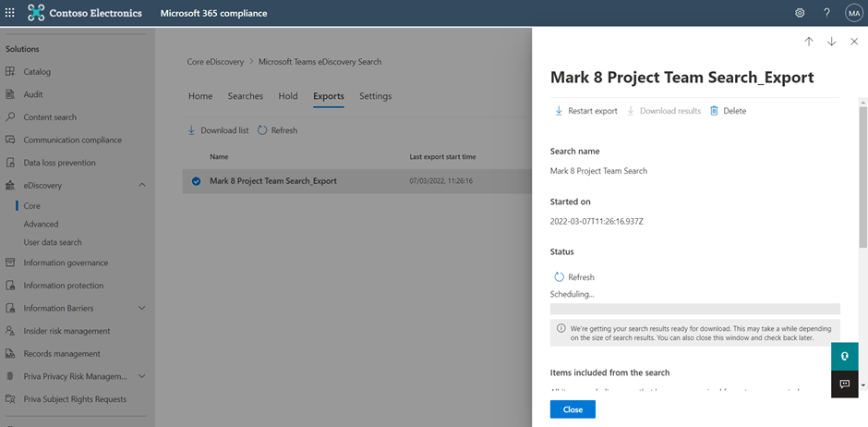Open help question mark icon

click(x=826, y=13)
